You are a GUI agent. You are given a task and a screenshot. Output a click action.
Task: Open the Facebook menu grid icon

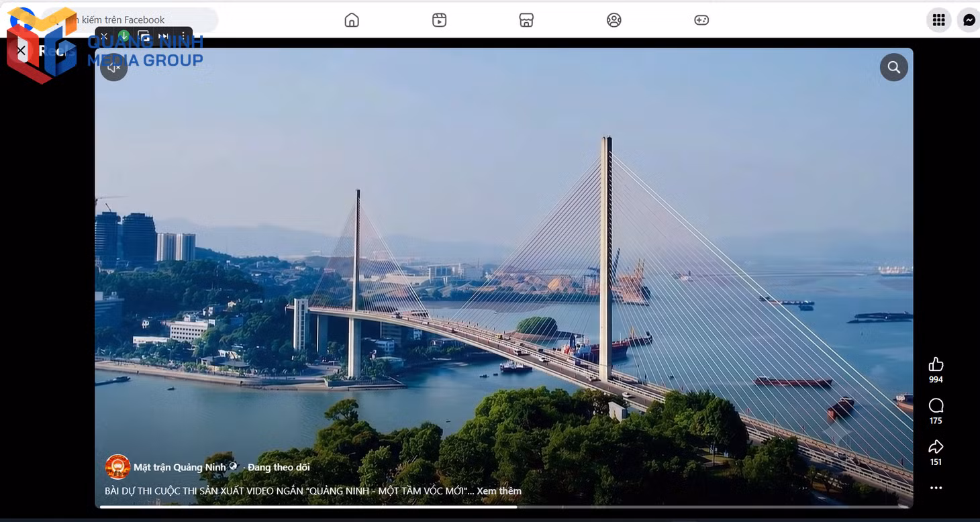(938, 20)
